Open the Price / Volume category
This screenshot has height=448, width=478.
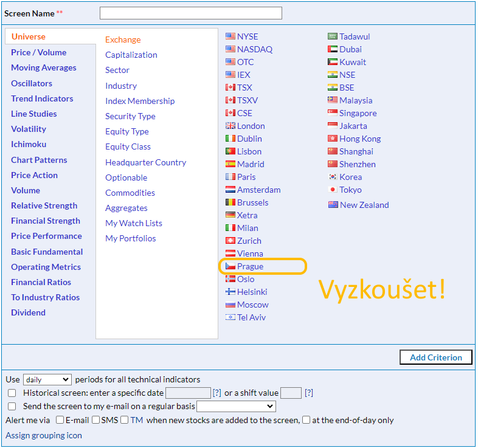pos(39,52)
